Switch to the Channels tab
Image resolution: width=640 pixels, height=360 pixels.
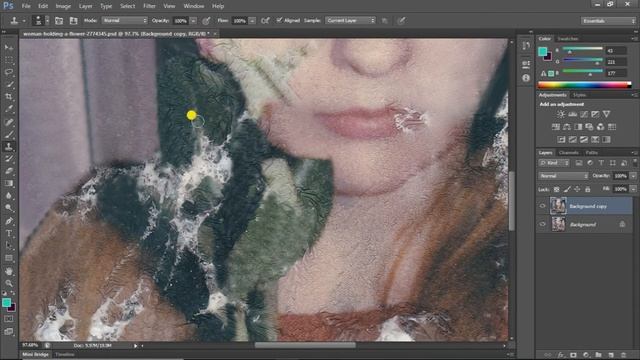[569, 153]
